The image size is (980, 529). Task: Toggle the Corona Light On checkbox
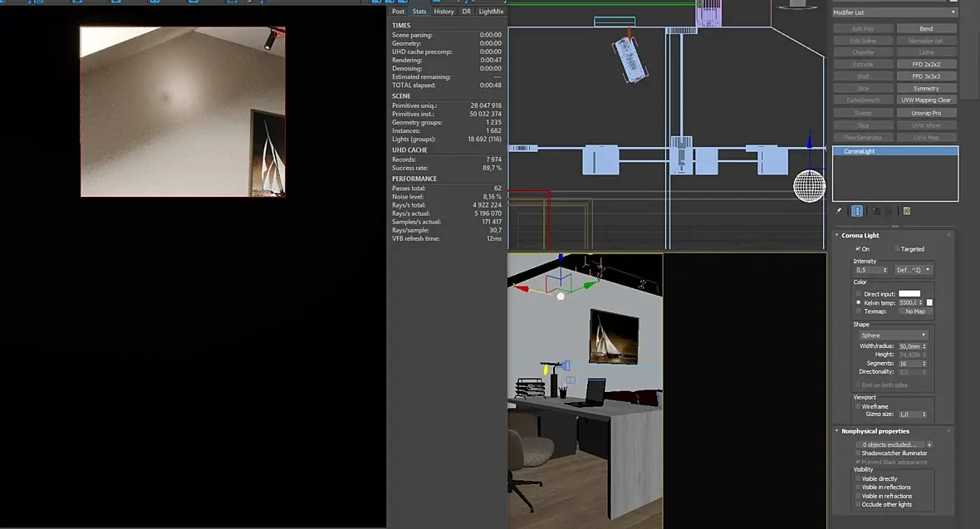pyautogui.click(x=858, y=249)
